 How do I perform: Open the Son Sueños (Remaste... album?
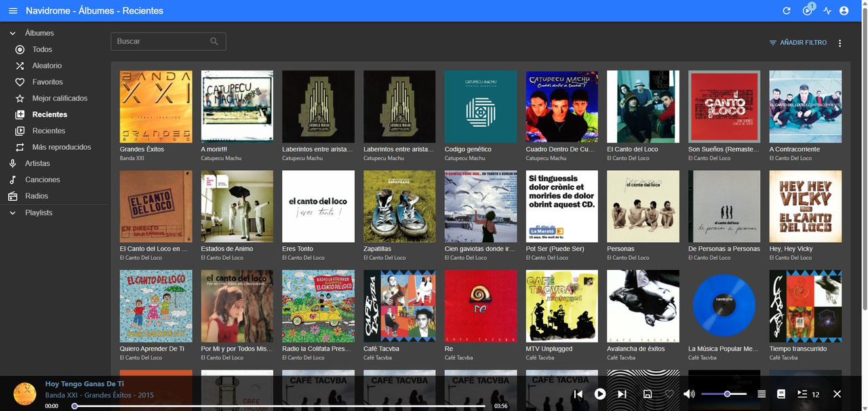click(x=724, y=106)
